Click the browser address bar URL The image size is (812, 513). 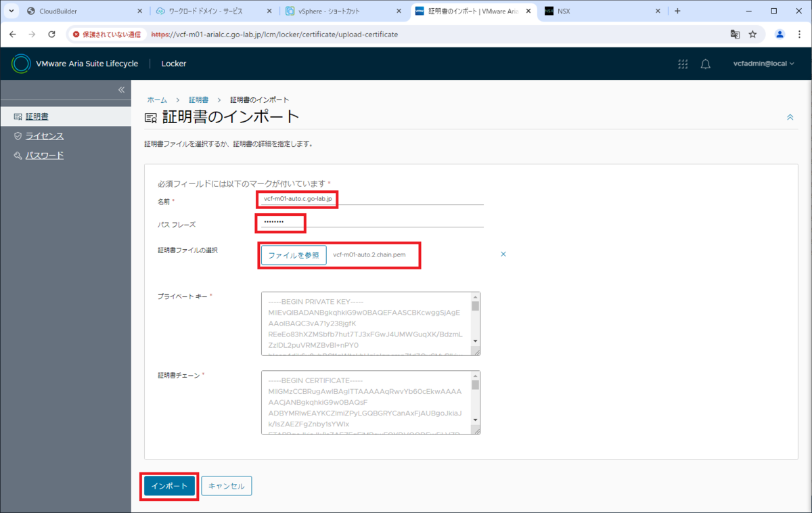[x=274, y=34]
